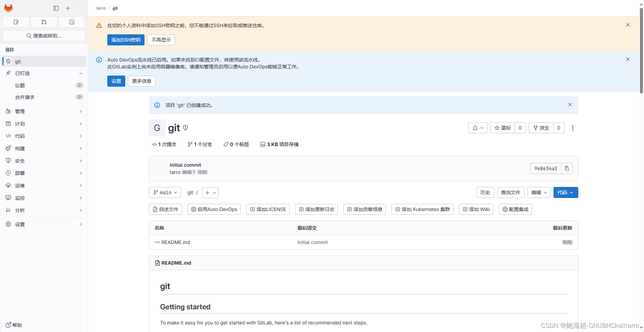Expand the 监控 sidebar menu

(44, 198)
